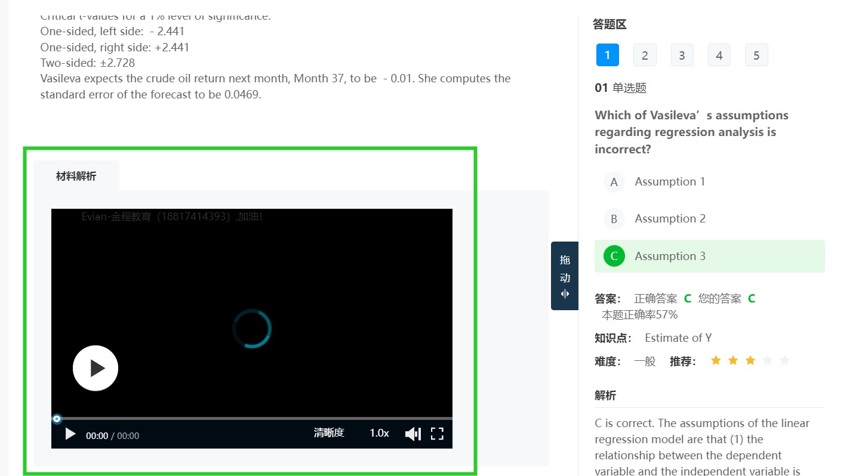The image size is (868, 476).
Task: Click the fifth empty recommendation star
Action: (784, 360)
